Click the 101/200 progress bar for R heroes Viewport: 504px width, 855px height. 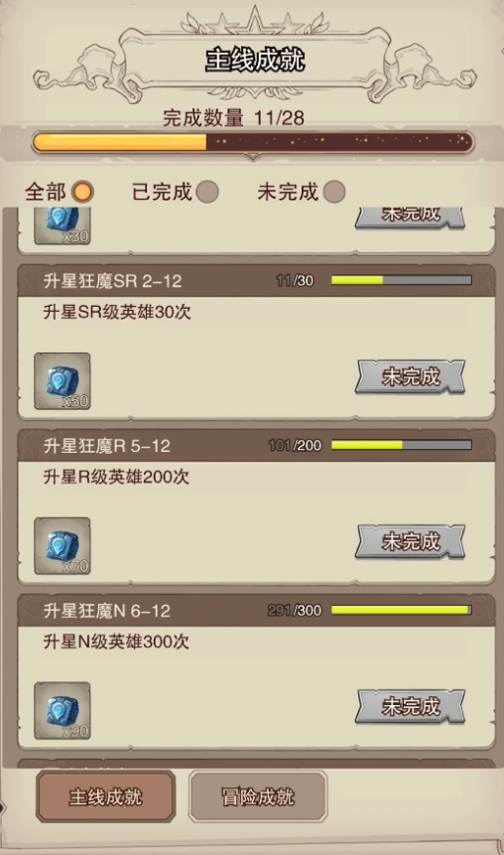[x=402, y=445]
